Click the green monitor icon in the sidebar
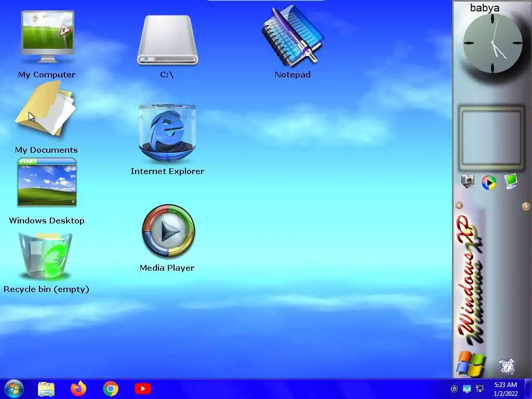This screenshot has height=399, width=532. [511, 181]
